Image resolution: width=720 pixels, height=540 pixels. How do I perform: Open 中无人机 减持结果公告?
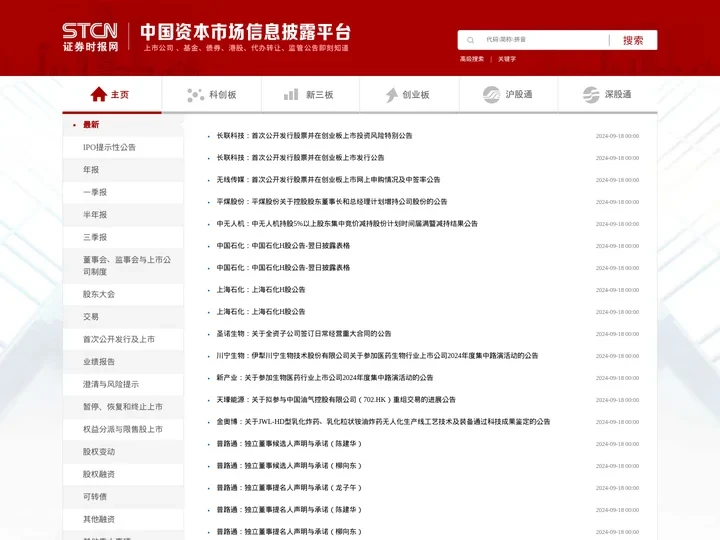coord(347,224)
